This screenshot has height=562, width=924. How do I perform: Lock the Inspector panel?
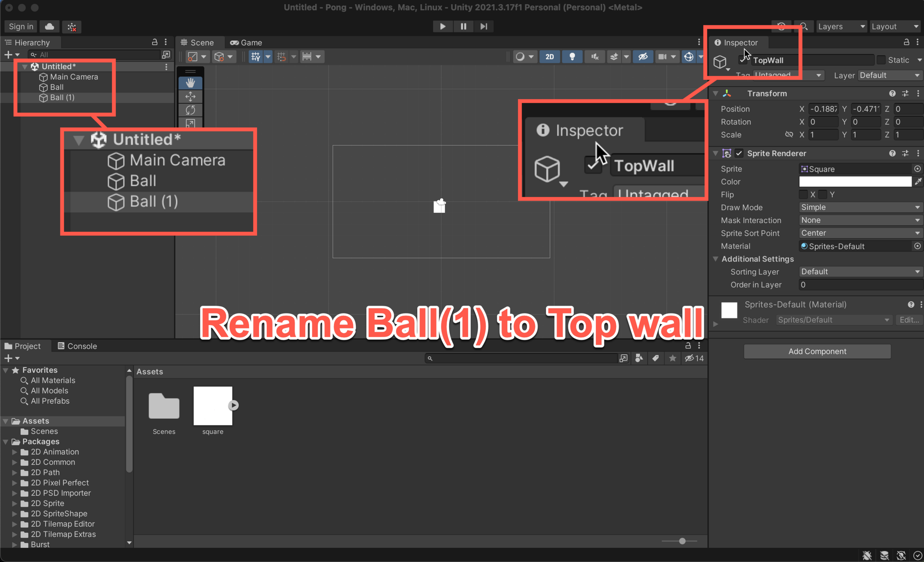point(906,42)
